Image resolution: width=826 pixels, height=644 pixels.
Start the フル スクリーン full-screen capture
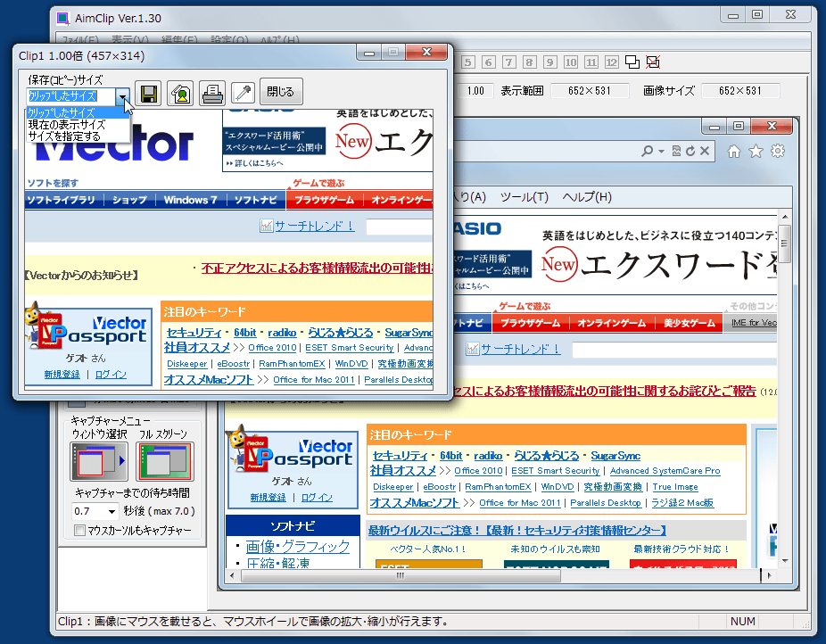(165, 461)
